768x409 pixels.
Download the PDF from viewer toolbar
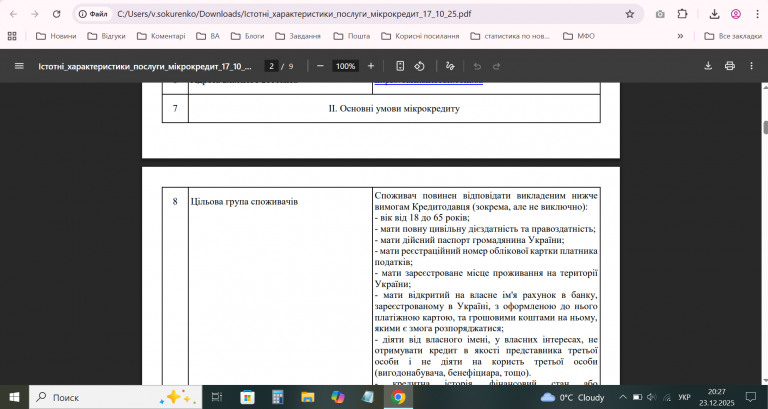708,66
